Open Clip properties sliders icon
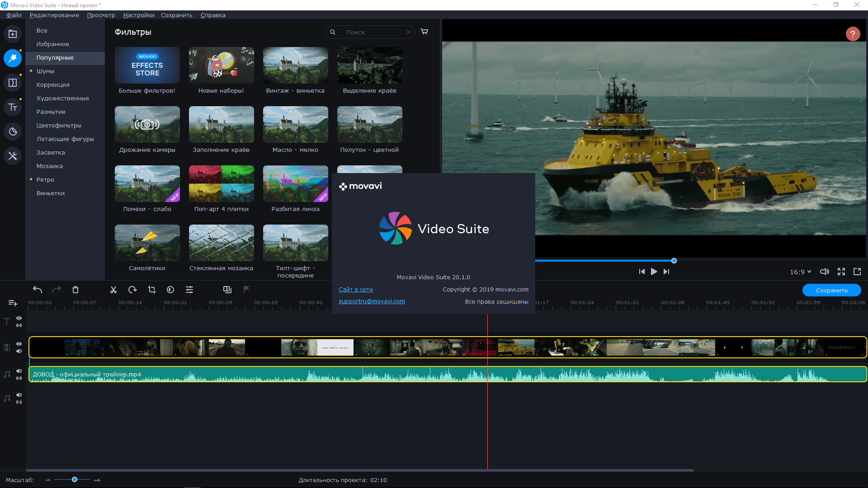The image size is (868, 488). coord(189,290)
